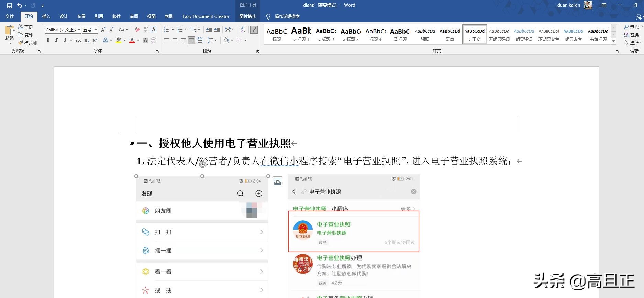This screenshot has width=644, height=298.
Task: Click the red font color button
Action: (132, 40)
